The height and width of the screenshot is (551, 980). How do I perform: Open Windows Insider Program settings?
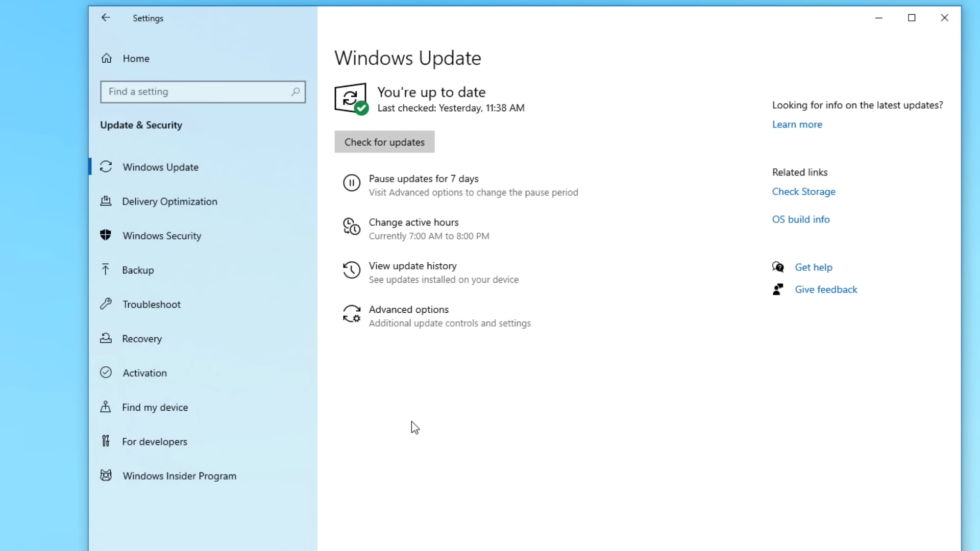click(x=179, y=476)
